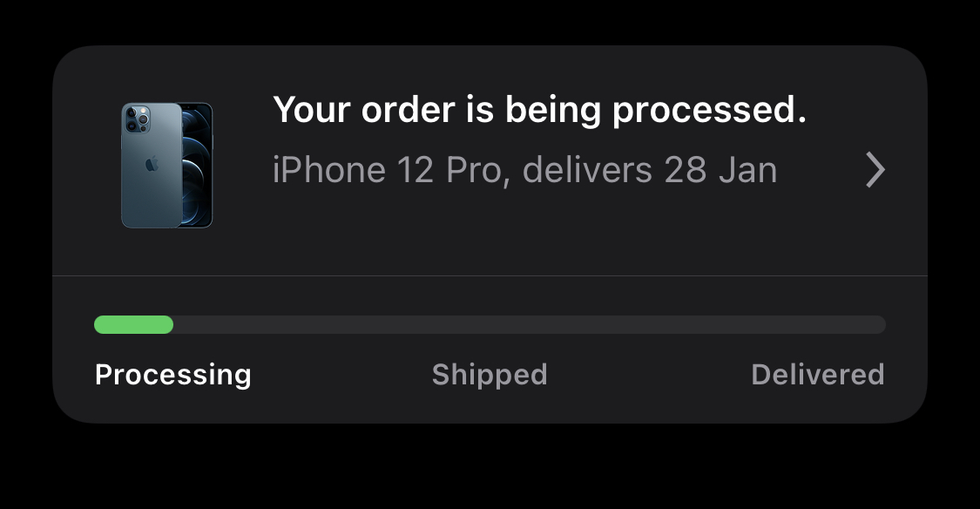Select the Processing status label
Screen dimensions: 980x509
(x=172, y=375)
